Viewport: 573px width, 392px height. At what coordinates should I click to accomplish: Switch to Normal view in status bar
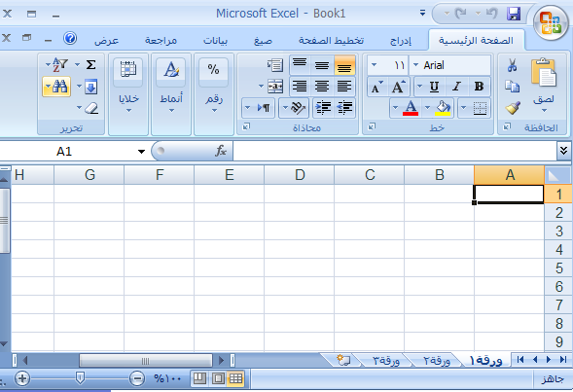pyautogui.click(x=235, y=378)
